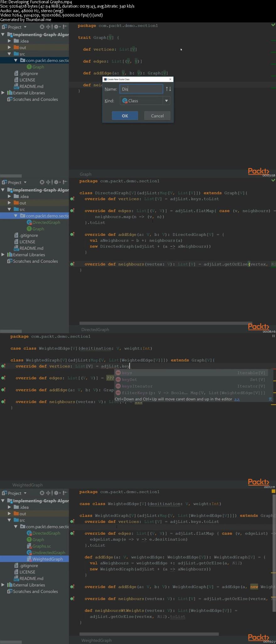Click the Graphs.sc worksheet file icon
The width and height of the screenshot is (276, 644).
(x=29, y=546)
